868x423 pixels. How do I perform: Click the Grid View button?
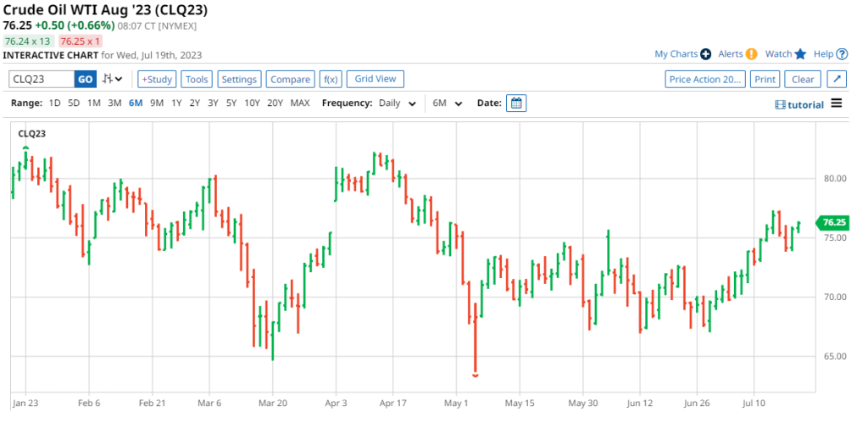(375, 79)
